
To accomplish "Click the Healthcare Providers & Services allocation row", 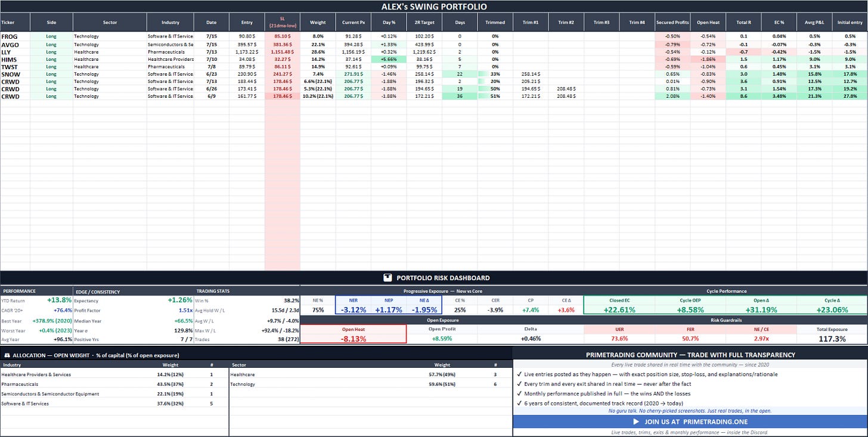I will click(x=114, y=374).
